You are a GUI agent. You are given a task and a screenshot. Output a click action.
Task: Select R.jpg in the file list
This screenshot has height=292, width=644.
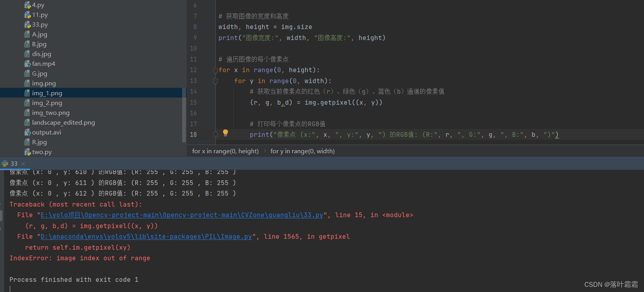[40, 142]
